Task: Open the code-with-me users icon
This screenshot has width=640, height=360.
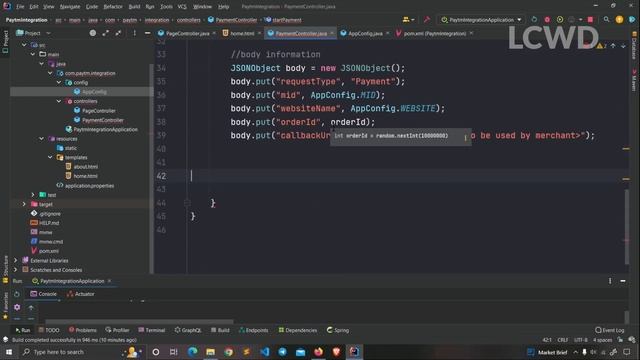Action: [408, 20]
